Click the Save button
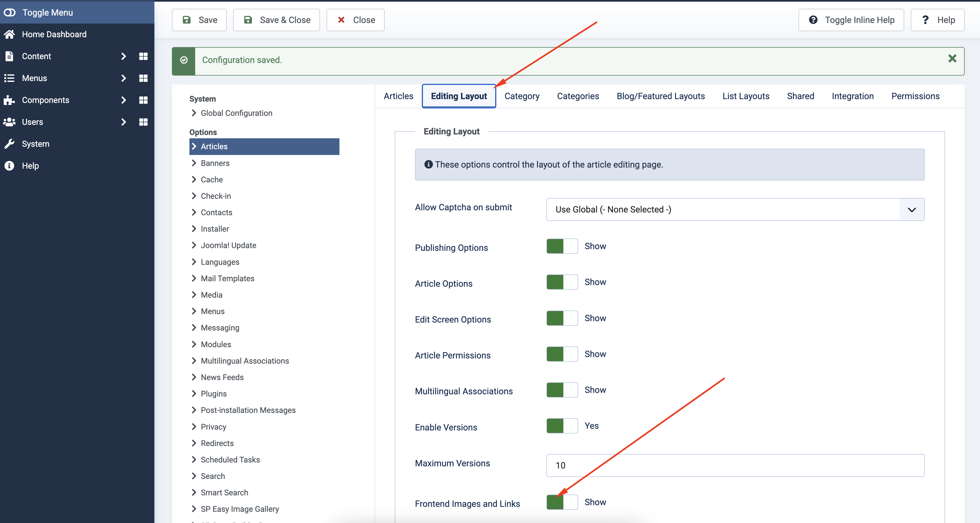The height and width of the screenshot is (523, 980). [x=199, y=20]
